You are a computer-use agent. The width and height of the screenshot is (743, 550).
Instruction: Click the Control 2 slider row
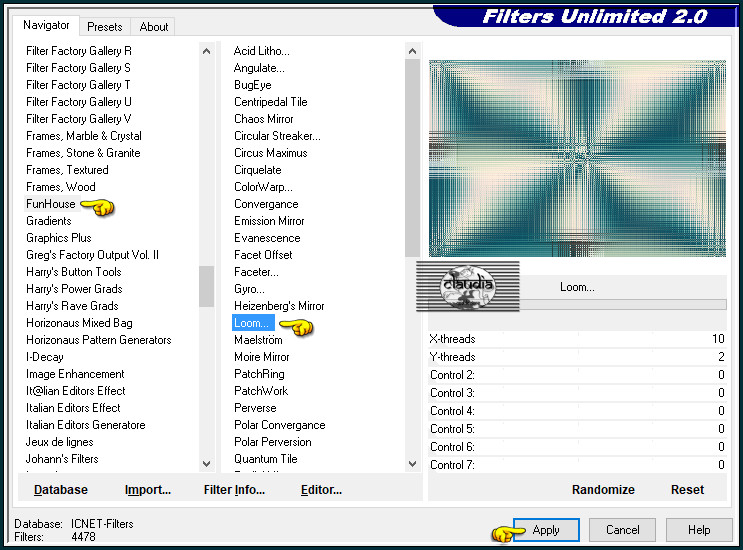click(x=577, y=375)
